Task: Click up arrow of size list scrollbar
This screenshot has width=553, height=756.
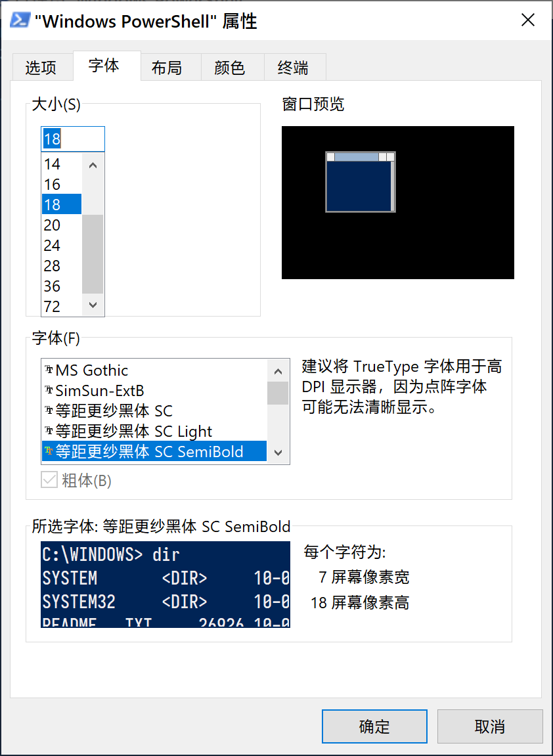Action: coord(93,165)
